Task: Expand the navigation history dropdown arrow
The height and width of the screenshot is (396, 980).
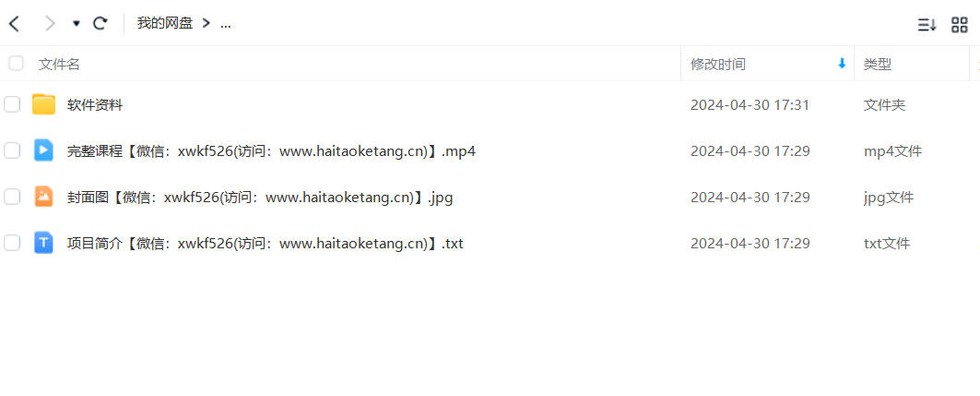Action: tap(77, 24)
